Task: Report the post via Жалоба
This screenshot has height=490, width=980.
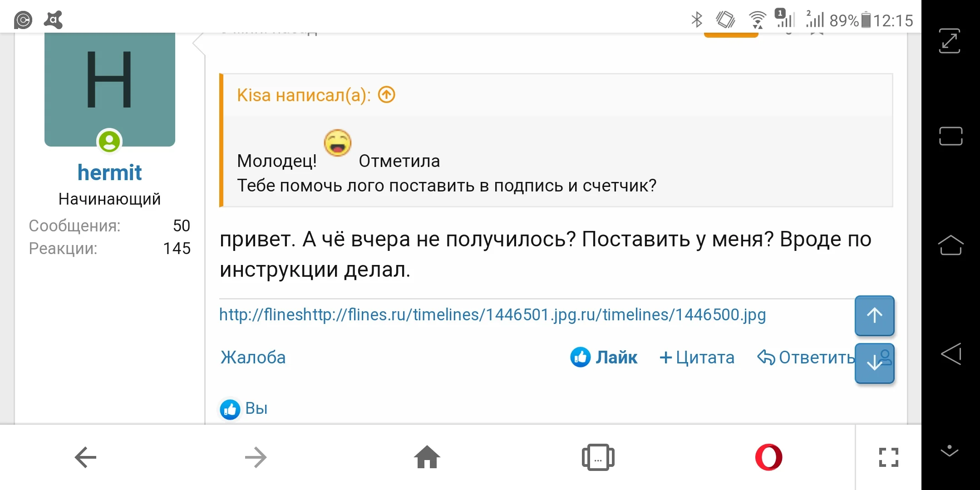Action: tap(252, 358)
